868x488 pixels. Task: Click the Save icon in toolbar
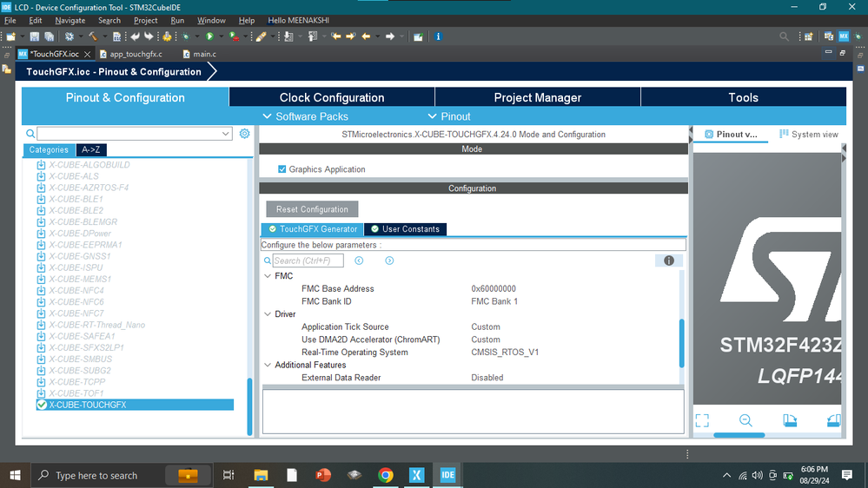pyautogui.click(x=35, y=36)
